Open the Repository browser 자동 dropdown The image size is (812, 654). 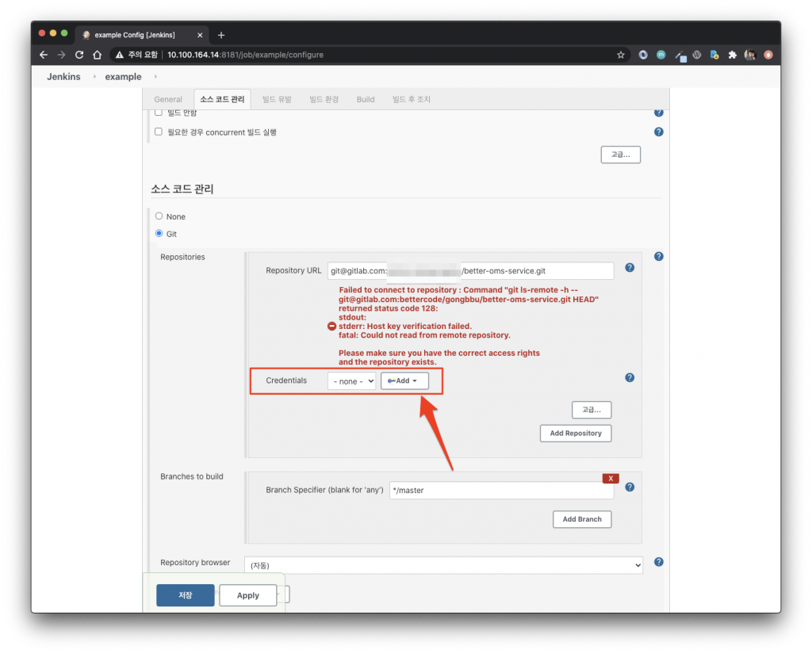[x=443, y=565]
